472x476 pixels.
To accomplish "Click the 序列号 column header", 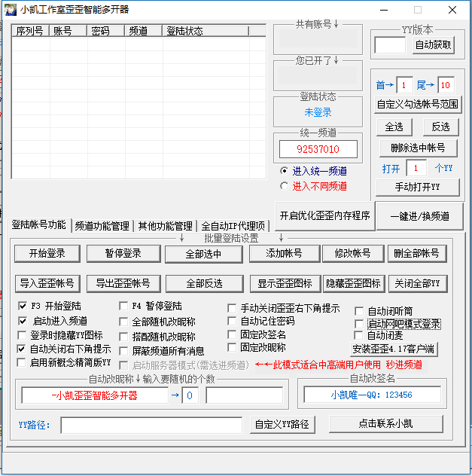I will [x=30, y=31].
